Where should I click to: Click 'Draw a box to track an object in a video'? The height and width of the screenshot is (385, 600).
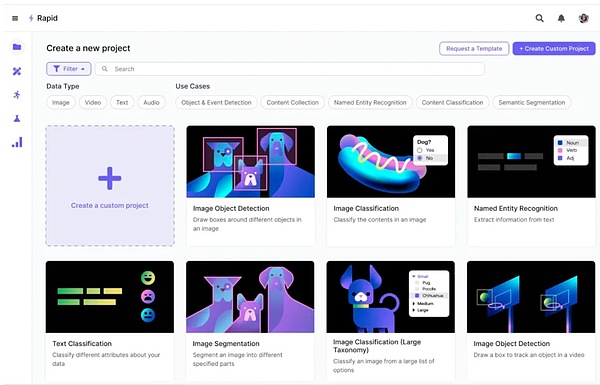coord(529,355)
